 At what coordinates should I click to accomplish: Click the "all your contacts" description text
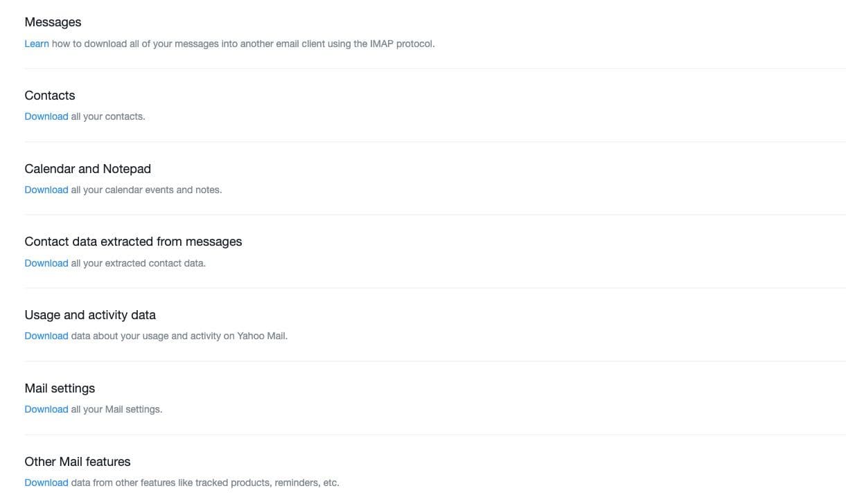(107, 116)
